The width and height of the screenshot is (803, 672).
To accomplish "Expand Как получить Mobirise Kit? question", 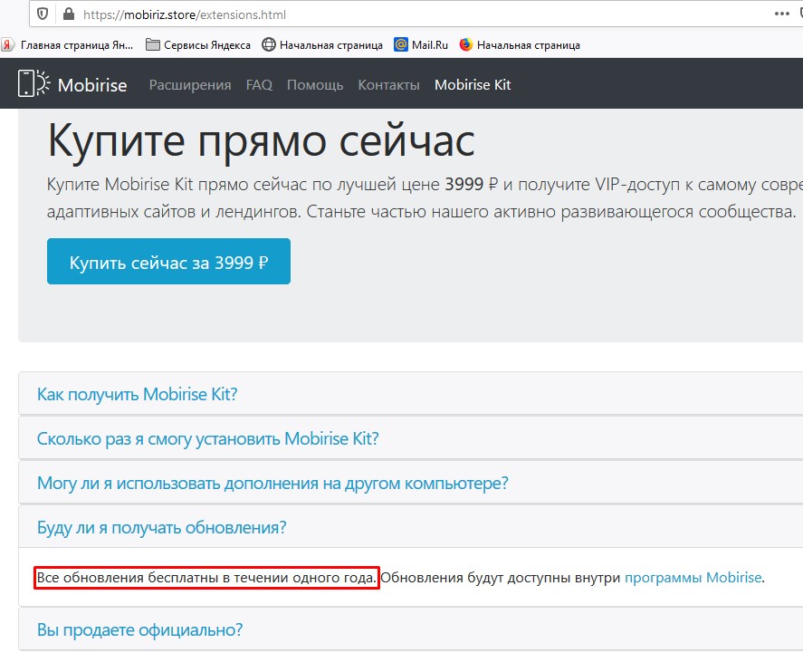I will pyautogui.click(x=411, y=394).
